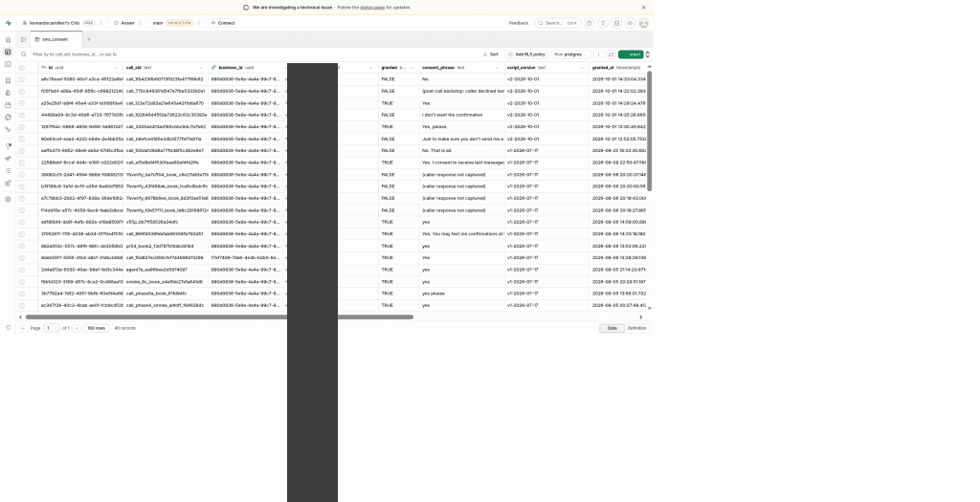The height and width of the screenshot is (502, 980).
Task: Open the Role postgres dropdown
Action: click(x=570, y=55)
